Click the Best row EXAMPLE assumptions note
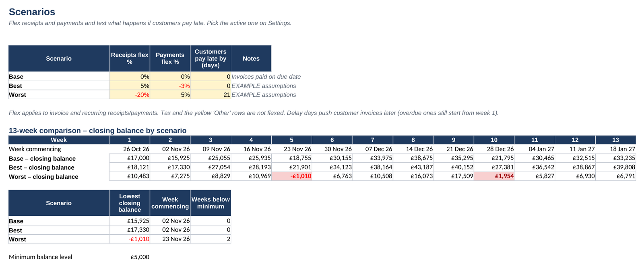The width and height of the screenshot is (644, 268). click(x=264, y=86)
